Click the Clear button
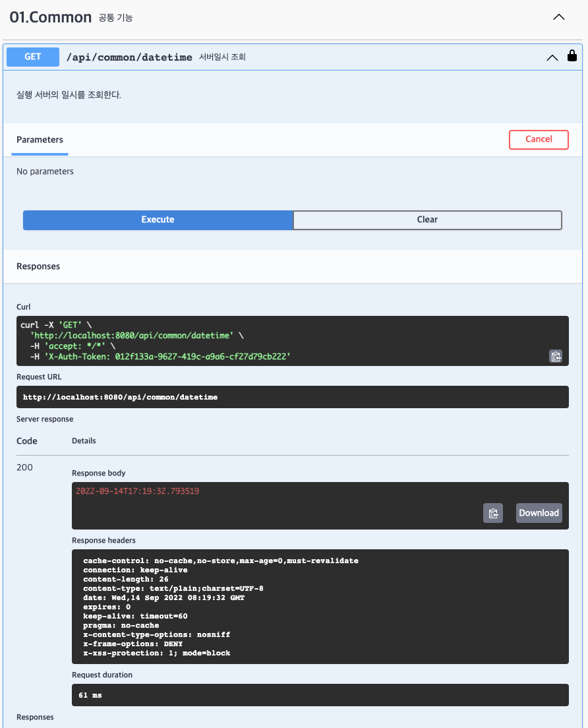This screenshot has height=728, width=588. (x=427, y=220)
